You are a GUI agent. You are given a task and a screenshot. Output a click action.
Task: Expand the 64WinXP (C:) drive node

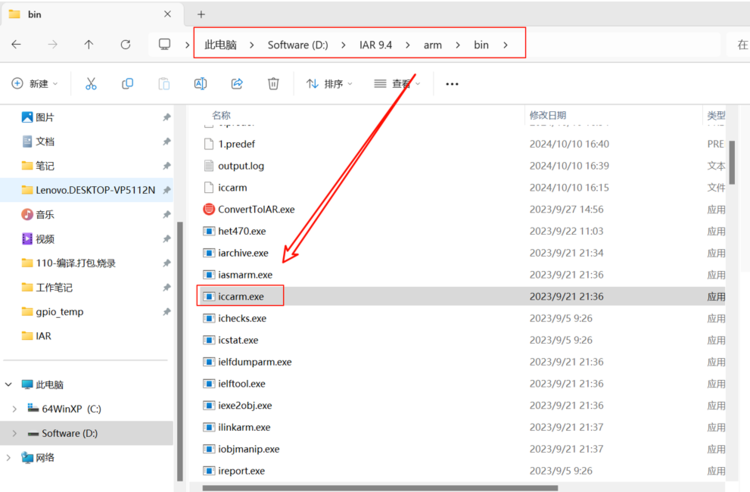tap(14, 409)
